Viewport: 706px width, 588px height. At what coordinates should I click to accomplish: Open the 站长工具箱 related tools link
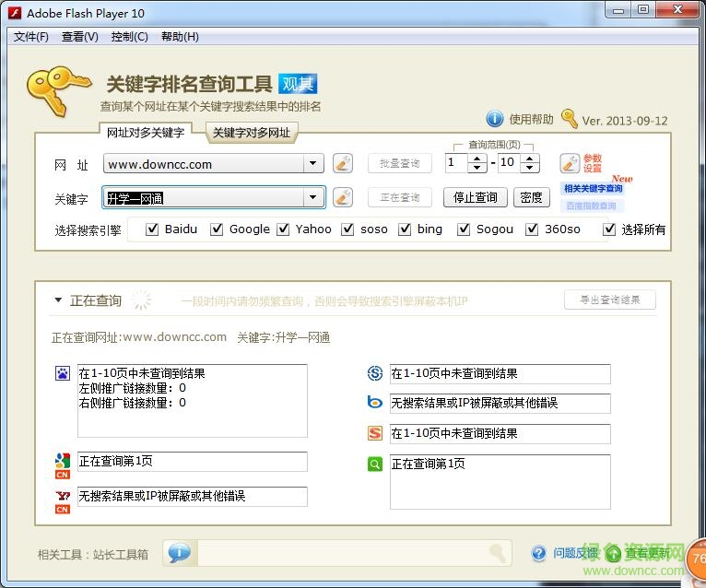click(120, 554)
